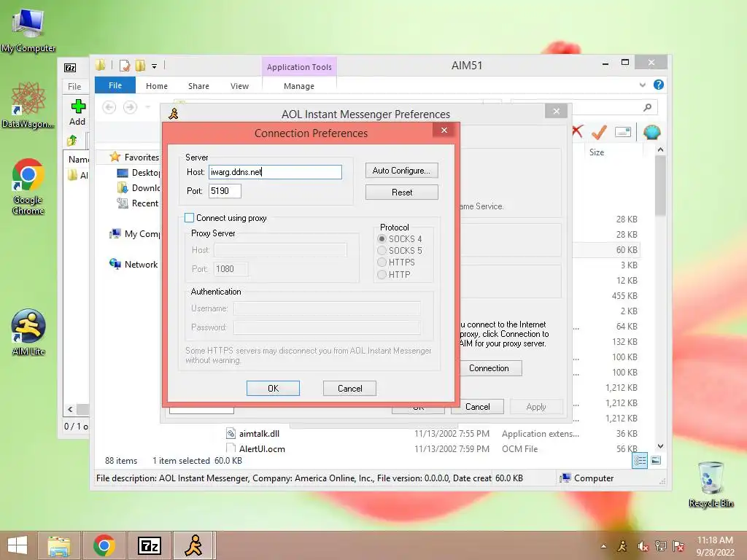This screenshot has height=560, width=747.
Task: Select the aimtalk.dll file
Action: point(259,434)
